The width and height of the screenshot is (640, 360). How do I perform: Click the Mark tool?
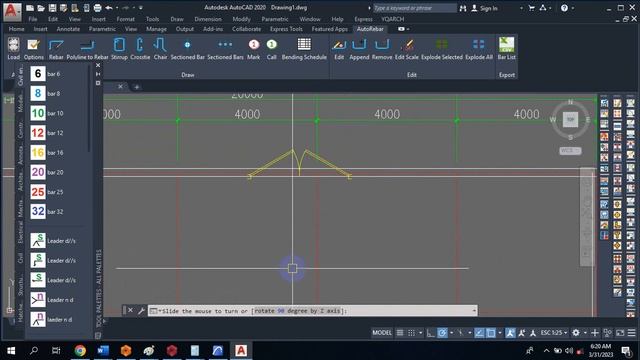coord(253,49)
